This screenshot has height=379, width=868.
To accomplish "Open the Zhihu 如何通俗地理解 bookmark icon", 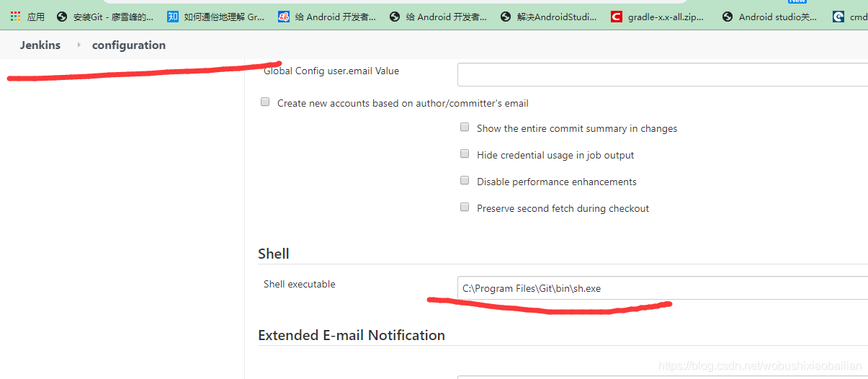I will pyautogui.click(x=173, y=17).
